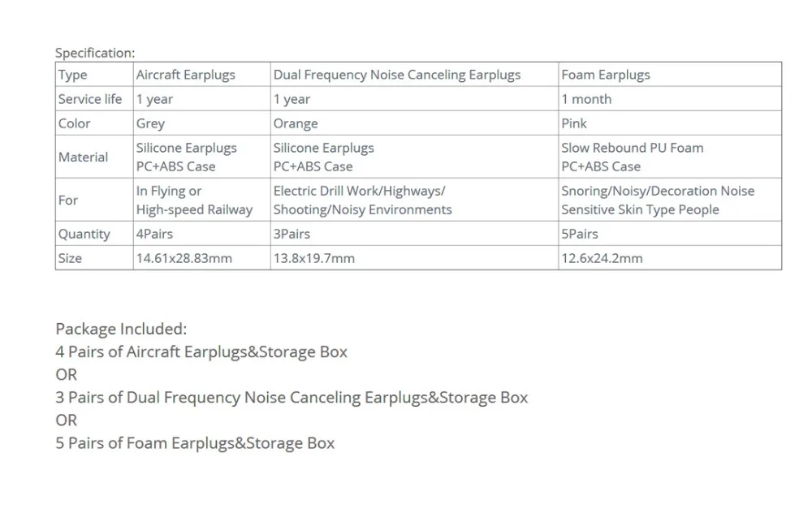Viewport: 812px width, 526px height.
Task: Click the Electric Drill Work/Highways cell
Action: click(x=414, y=200)
